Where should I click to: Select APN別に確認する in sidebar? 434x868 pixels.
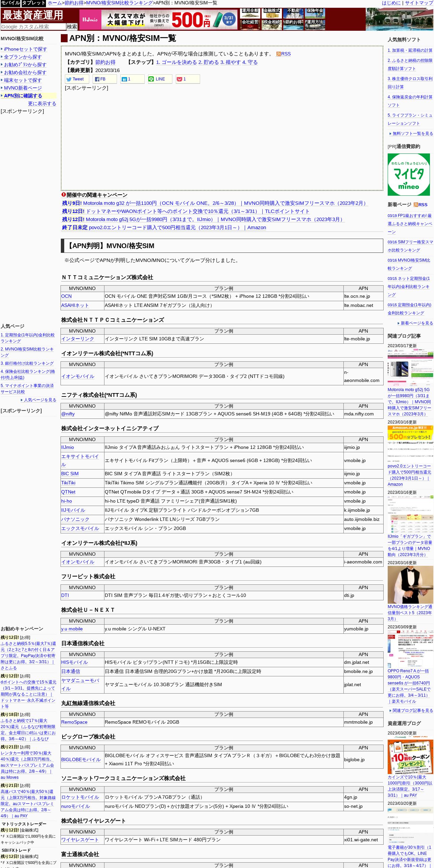(x=23, y=96)
